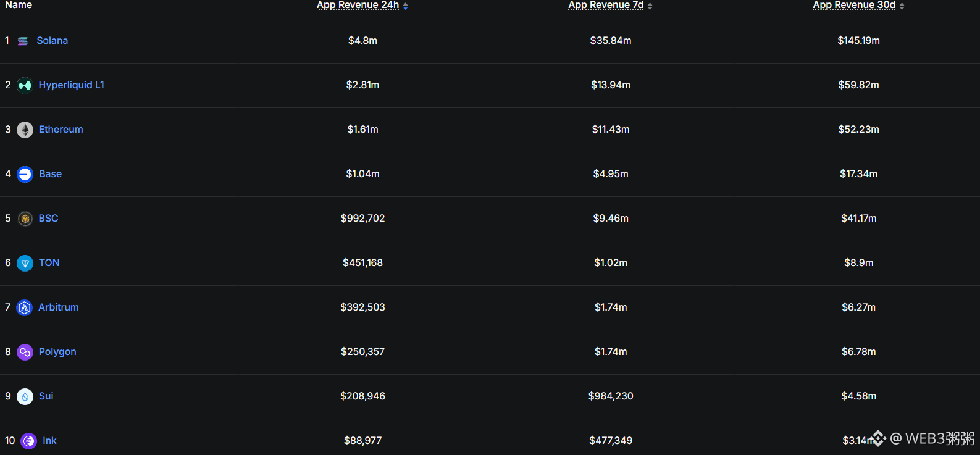The image size is (980, 455).
Task: Click the App Revenue 24h column header
Action: pyautogui.click(x=358, y=5)
